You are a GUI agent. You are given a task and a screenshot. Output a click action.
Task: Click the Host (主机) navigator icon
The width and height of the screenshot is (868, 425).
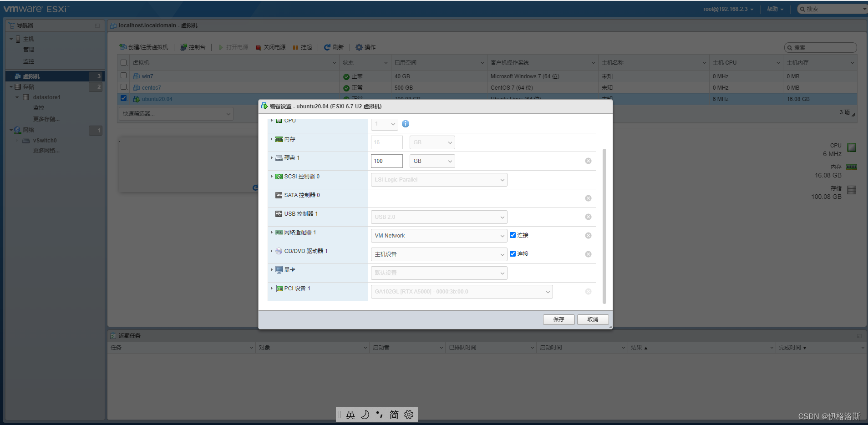18,39
